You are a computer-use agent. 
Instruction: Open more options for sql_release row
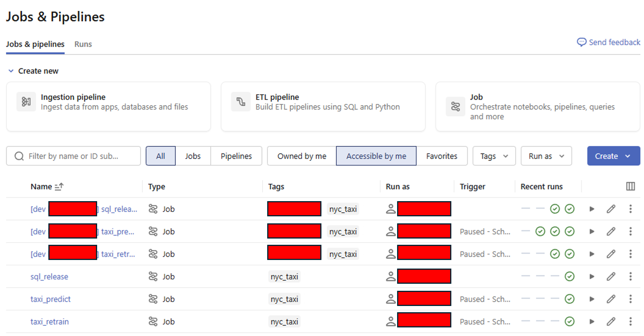(630, 277)
